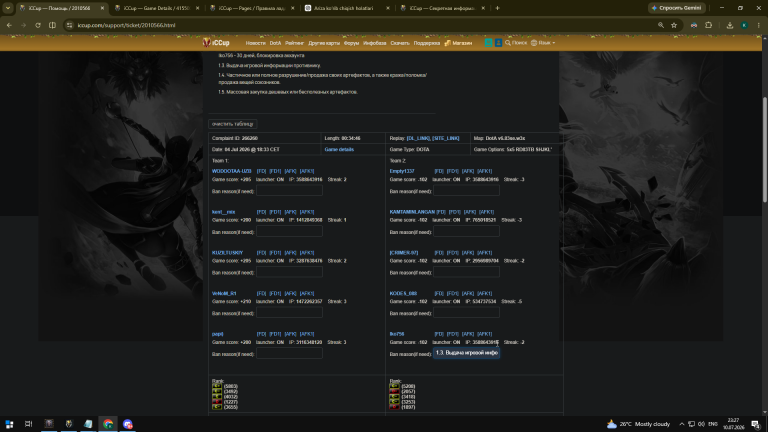Open the Скачать menu item

coord(400,43)
